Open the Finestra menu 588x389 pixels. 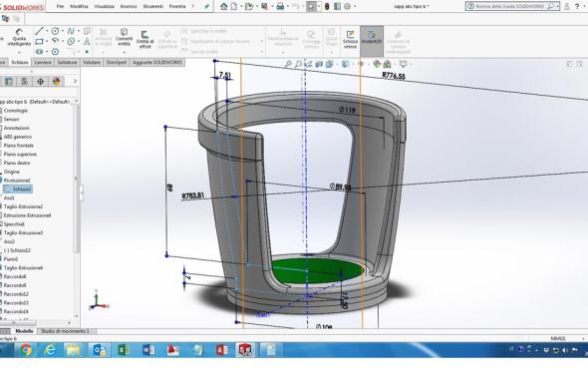(x=177, y=6)
